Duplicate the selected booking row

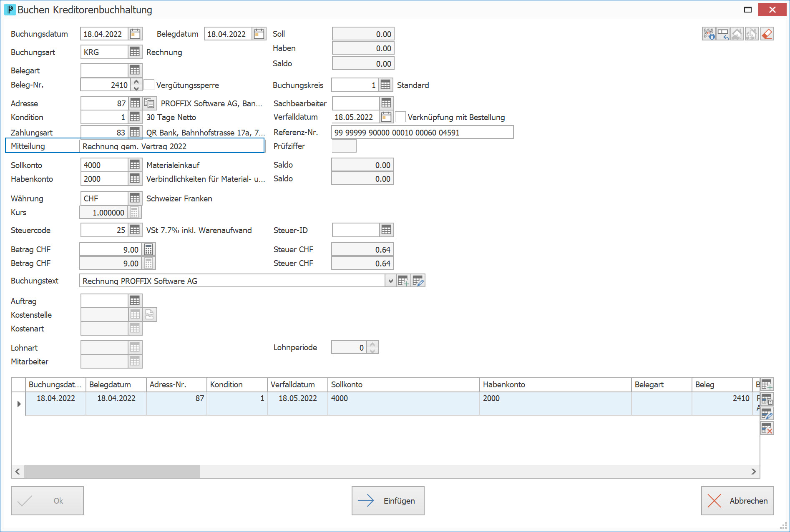[x=767, y=399]
